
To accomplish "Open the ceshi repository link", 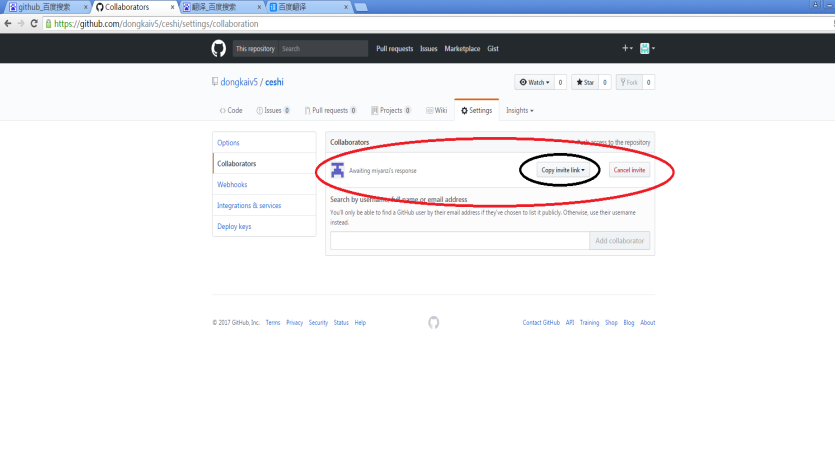I will (274, 82).
